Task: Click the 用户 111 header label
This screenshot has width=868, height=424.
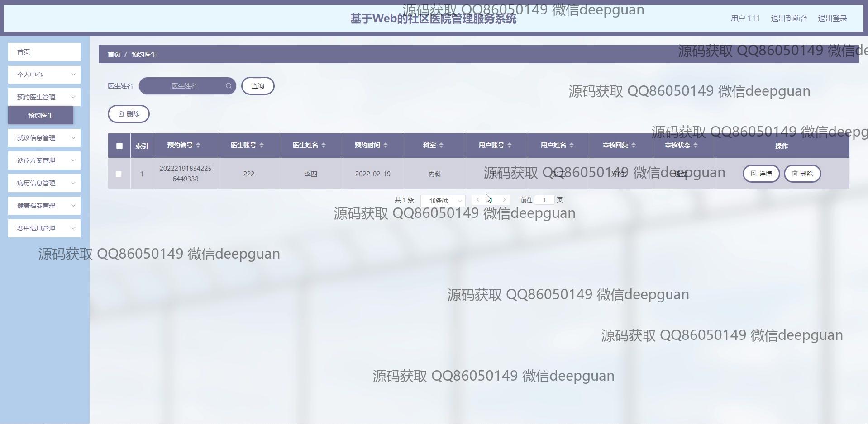Action: tap(745, 19)
